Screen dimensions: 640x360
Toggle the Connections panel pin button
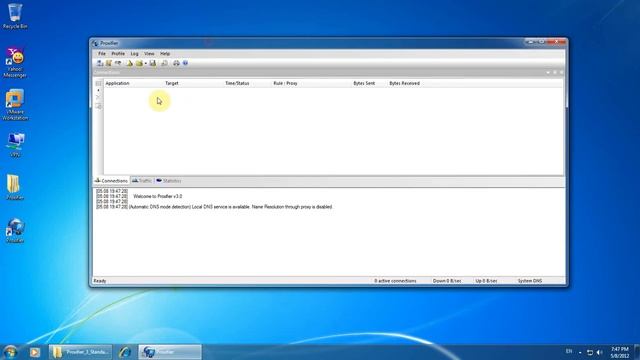click(x=555, y=73)
